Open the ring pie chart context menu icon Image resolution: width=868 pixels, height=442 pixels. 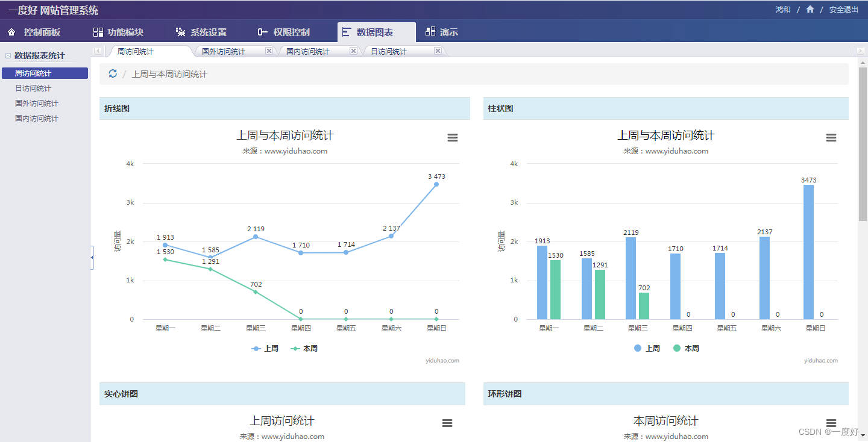[x=831, y=423]
